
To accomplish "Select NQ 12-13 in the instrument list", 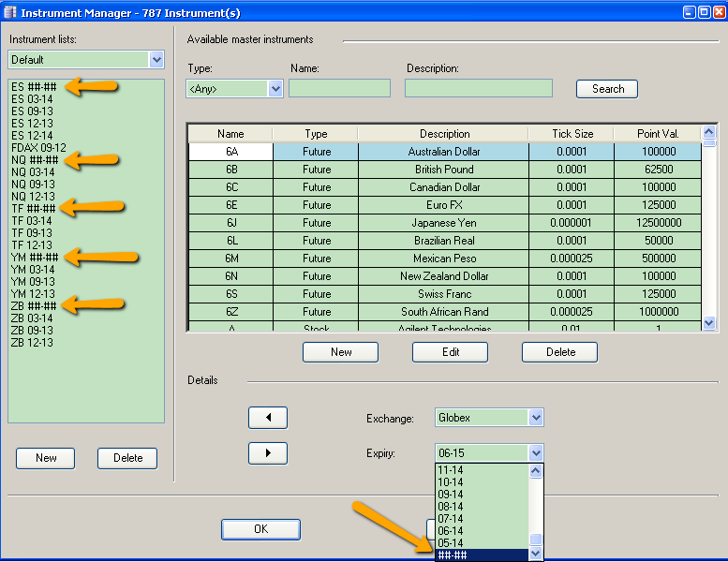I will [33, 197].
